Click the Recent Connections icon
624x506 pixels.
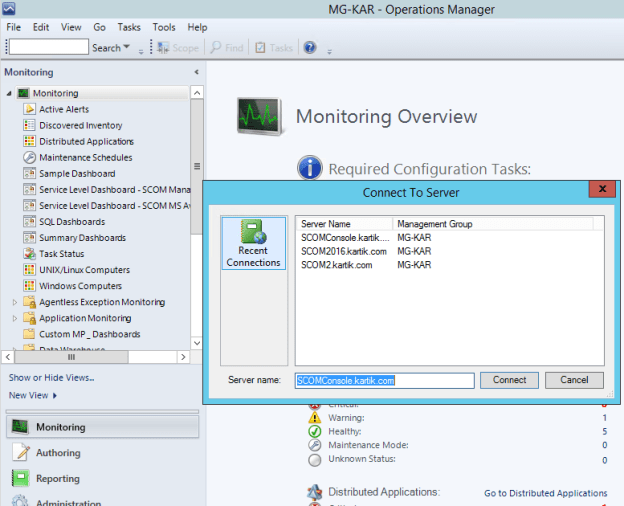pyautogui.click(x=253, y=231)
